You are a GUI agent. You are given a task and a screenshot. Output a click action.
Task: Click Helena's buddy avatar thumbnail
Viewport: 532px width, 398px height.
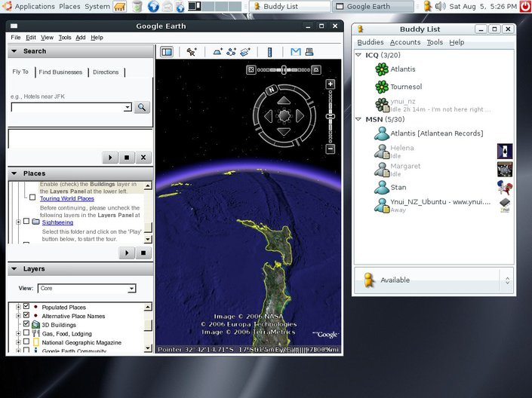(505, 152)
